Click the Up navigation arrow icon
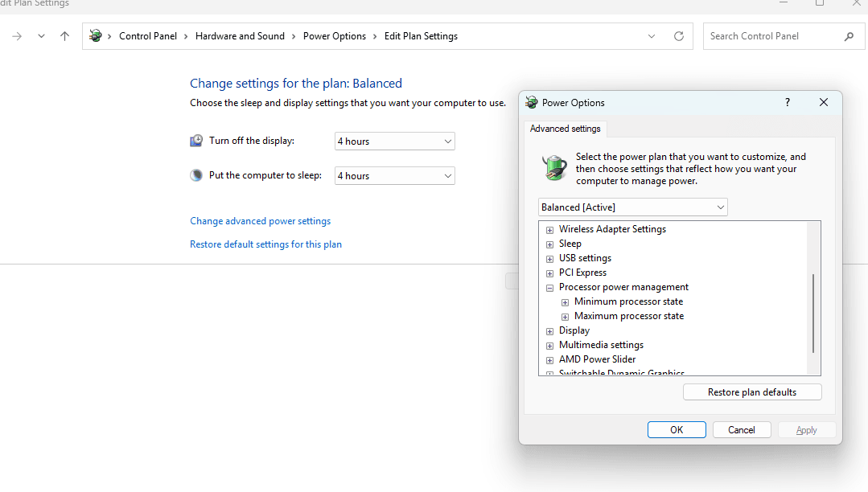This screenshot has height=492, width=868. pyautogui.click(x=65, y=36)
